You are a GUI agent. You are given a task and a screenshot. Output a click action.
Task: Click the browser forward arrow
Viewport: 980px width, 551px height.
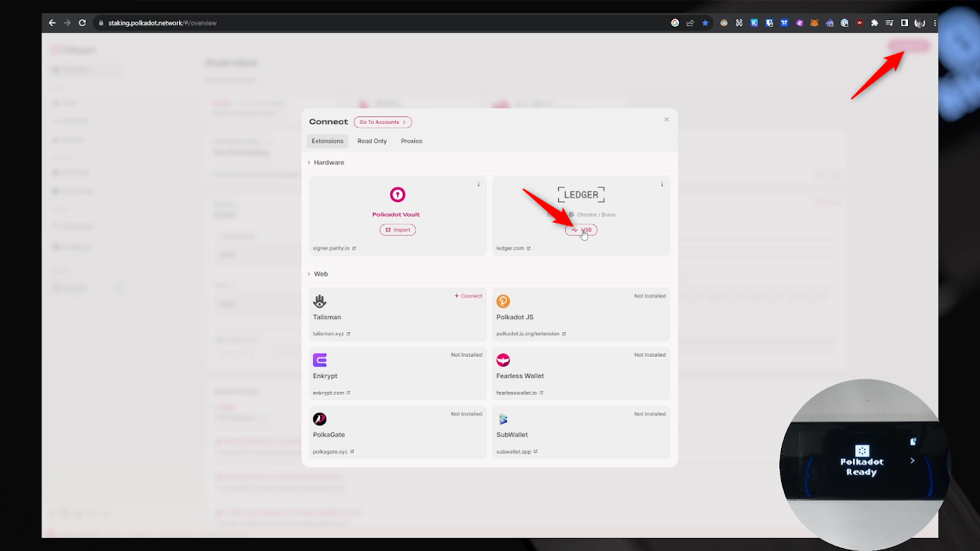pyautogui.click(x=67, y=23)
